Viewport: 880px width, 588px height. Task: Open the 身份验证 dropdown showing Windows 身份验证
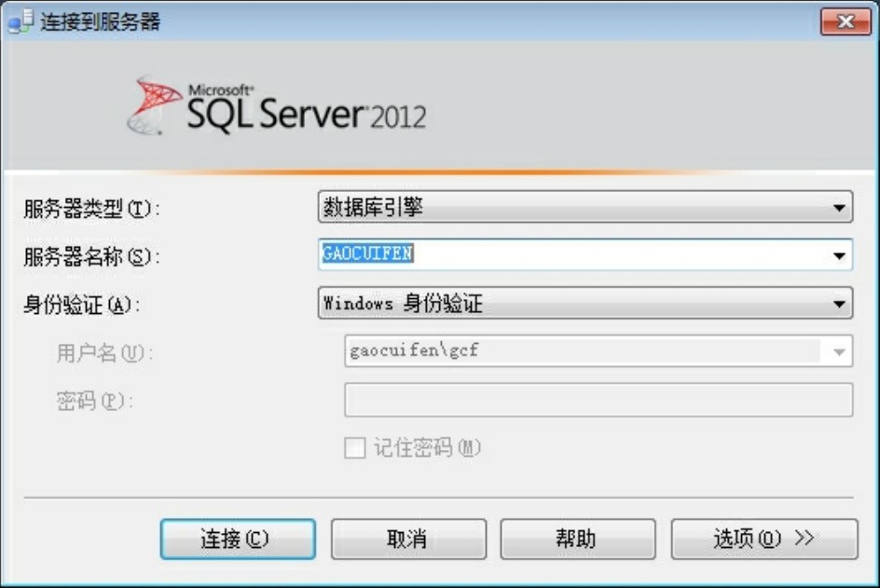[x=585, y=303]
